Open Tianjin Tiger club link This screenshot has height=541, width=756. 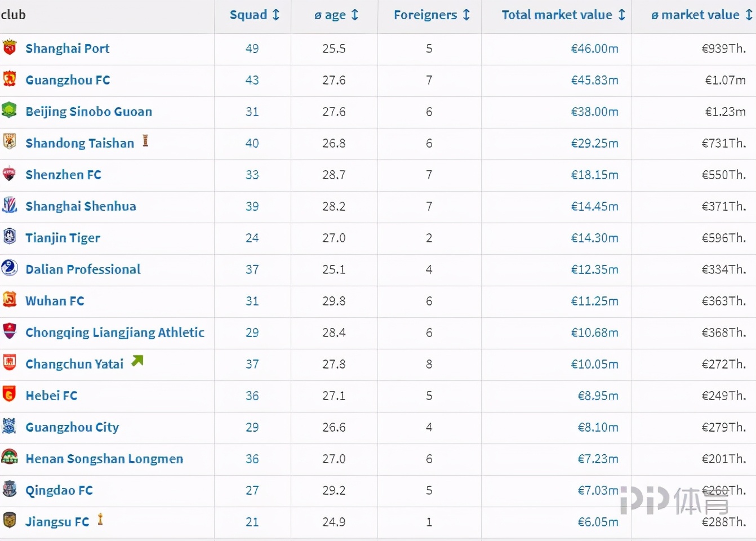(x=63, y=238)
